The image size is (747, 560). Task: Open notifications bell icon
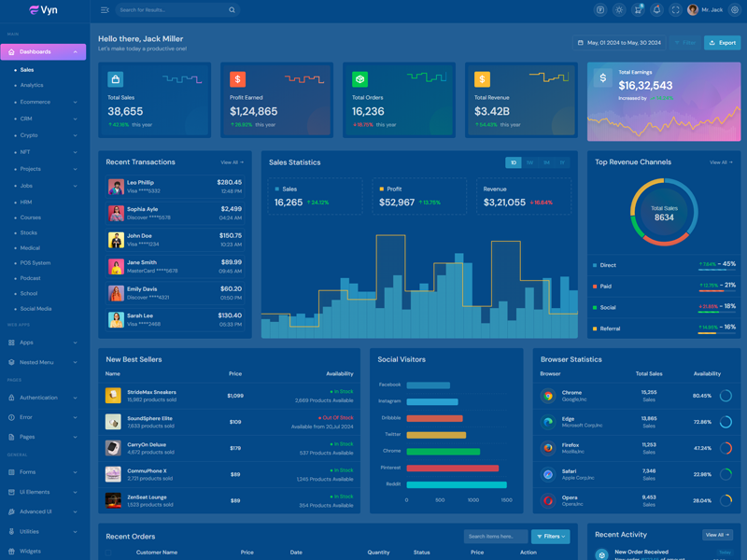[656, 10]
